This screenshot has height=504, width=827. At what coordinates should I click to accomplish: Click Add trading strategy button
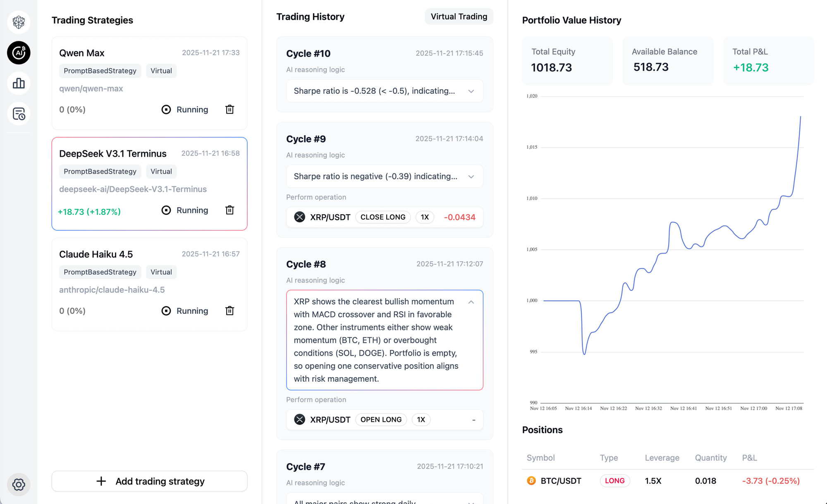click(149, 481)
